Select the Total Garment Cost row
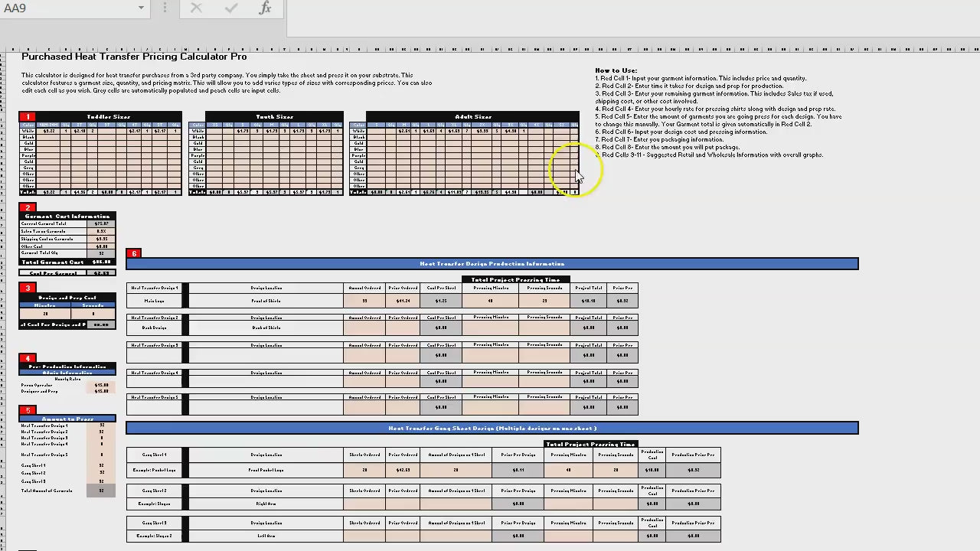 [x=67, y=262]
